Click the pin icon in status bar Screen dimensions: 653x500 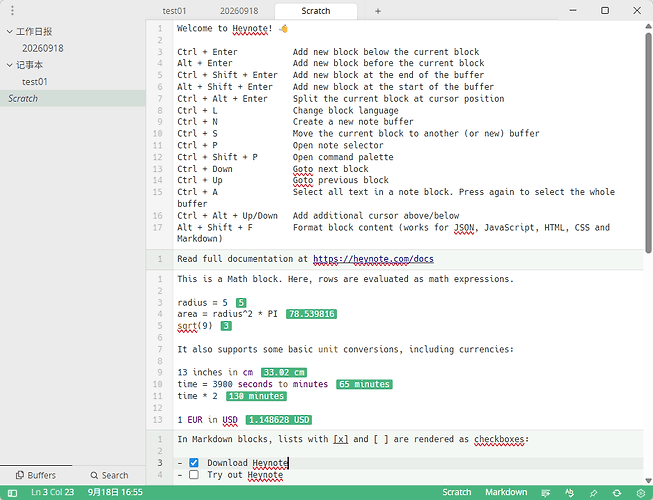pos(593,493)
